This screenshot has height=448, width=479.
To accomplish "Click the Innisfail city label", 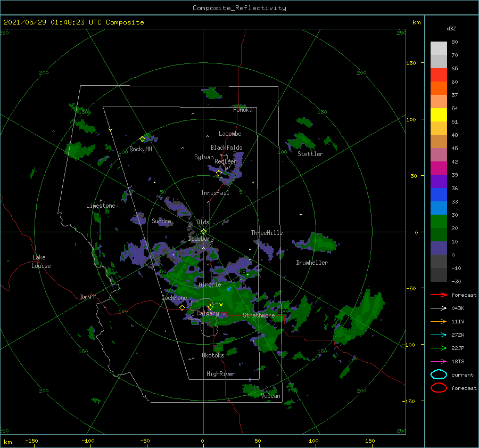I will coord(215,193).
